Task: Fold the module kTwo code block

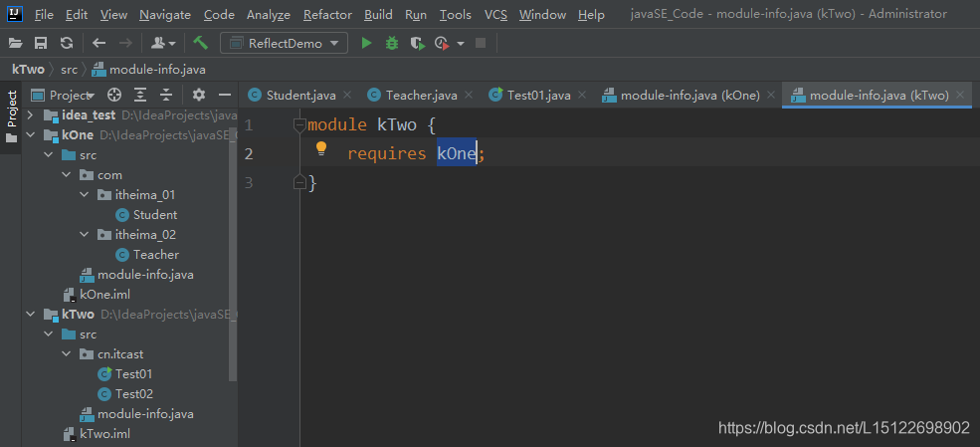Action: click(299, 125)
